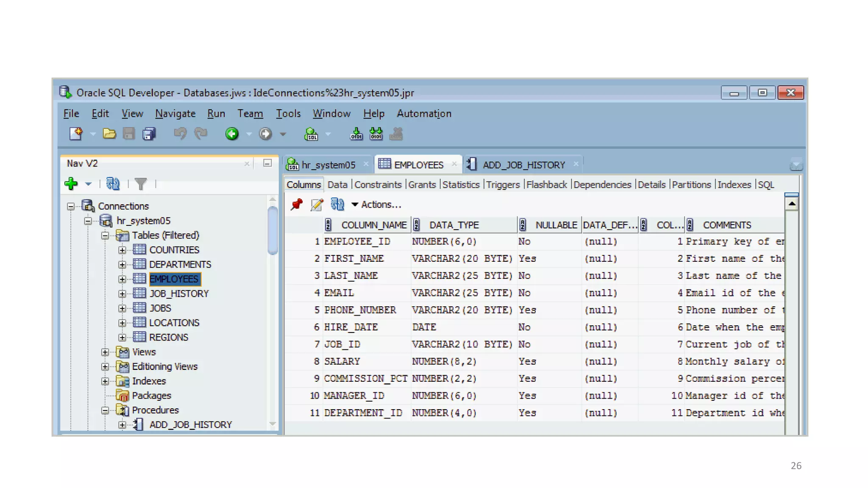Click the green Back navigation arrow
The image size is (868, 488).
coord(232,134)
